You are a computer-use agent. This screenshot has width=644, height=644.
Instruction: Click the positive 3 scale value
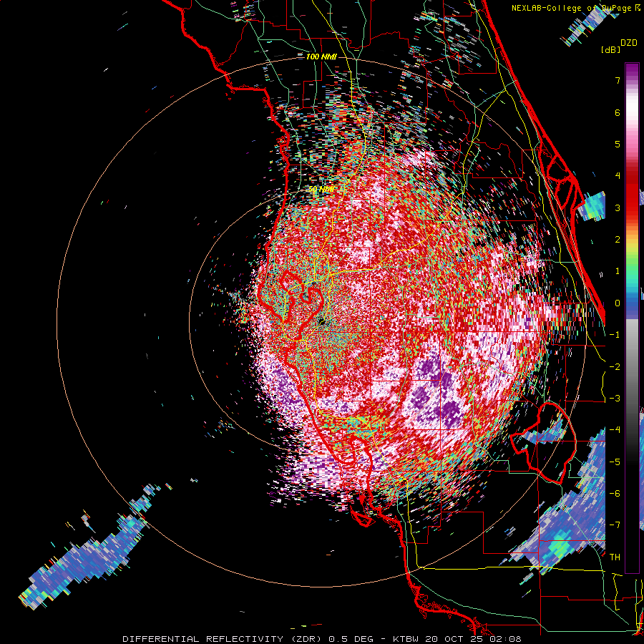[618, 208]
